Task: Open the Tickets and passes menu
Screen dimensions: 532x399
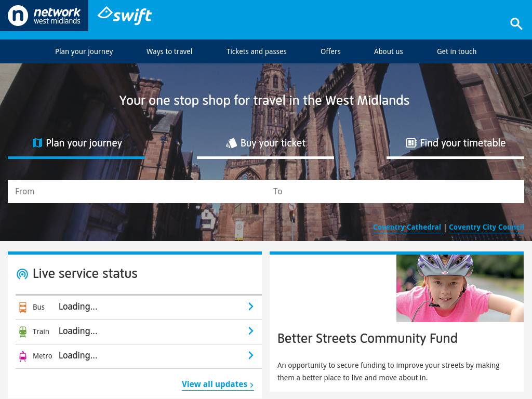Action: tap(256, 51)
